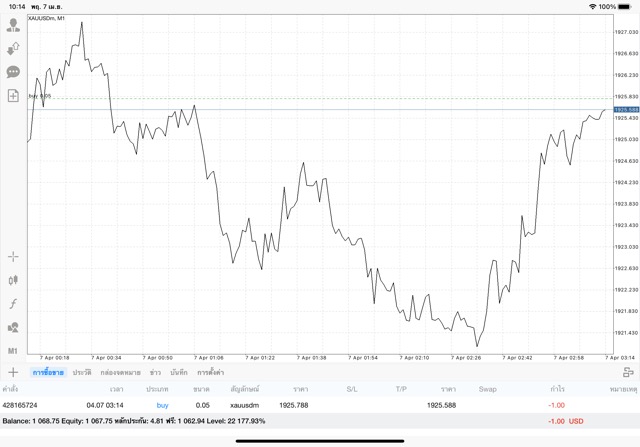This screenshot has width=640, height=447.
Task: Open the กล่องจดหมาย mailbox tab
Action: pos(120,372)
